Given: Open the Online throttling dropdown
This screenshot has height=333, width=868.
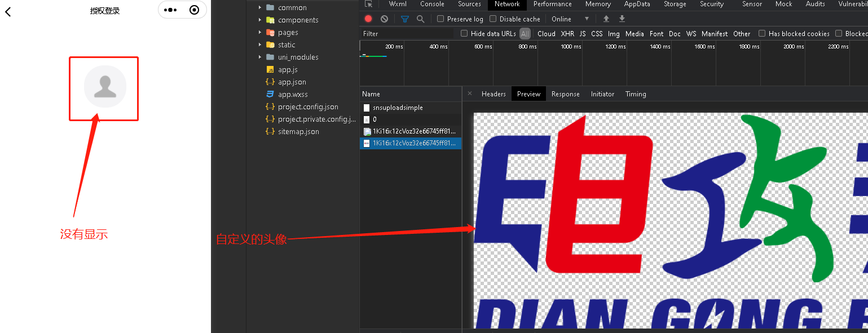Looking at the screenshot, I should pos(570,19).
